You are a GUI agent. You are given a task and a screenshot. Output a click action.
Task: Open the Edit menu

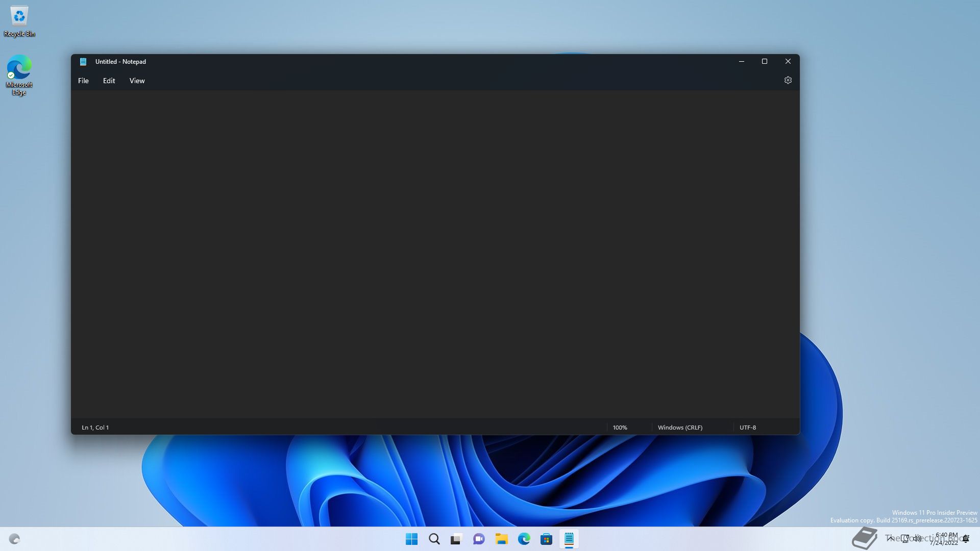[109, 81]
